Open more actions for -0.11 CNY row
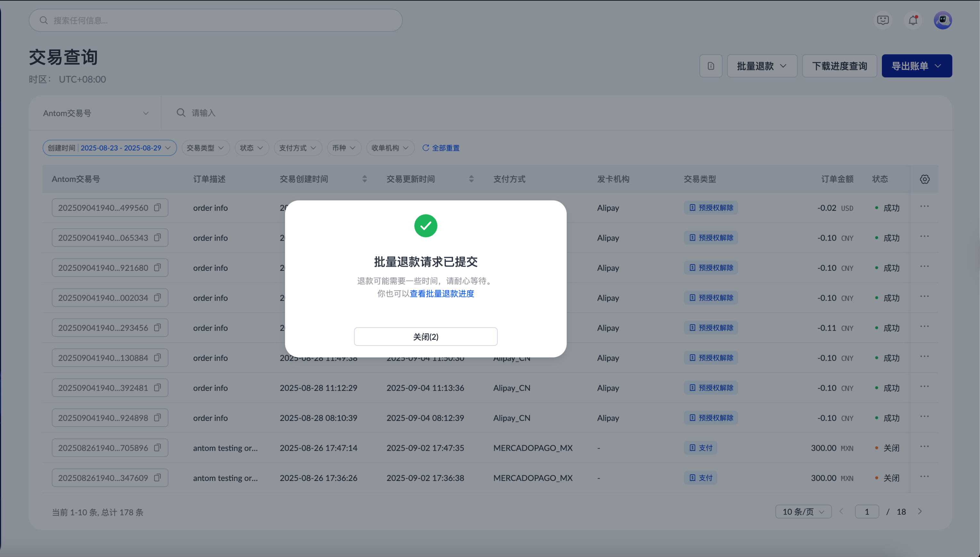This screenshot has height=557, width=980. (x=925, y=327)
